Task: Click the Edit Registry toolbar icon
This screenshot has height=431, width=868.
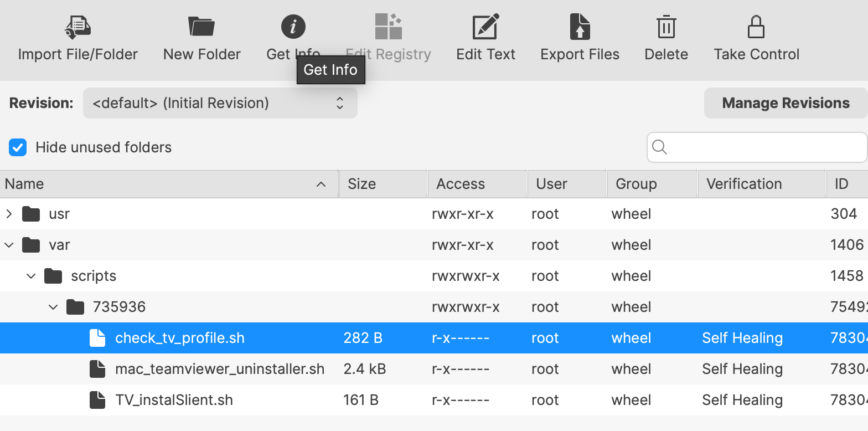Action: click(x=388, y=27)
